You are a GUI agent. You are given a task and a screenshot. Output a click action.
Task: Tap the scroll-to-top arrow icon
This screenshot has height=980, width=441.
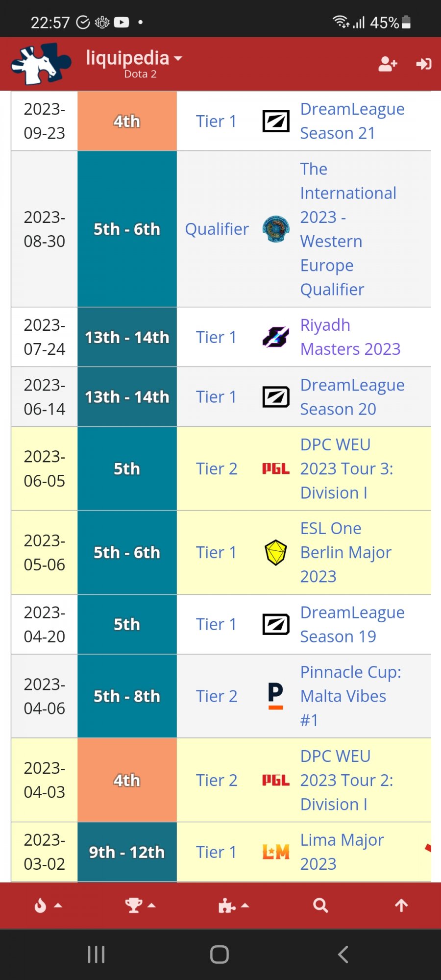coord(401,906)
